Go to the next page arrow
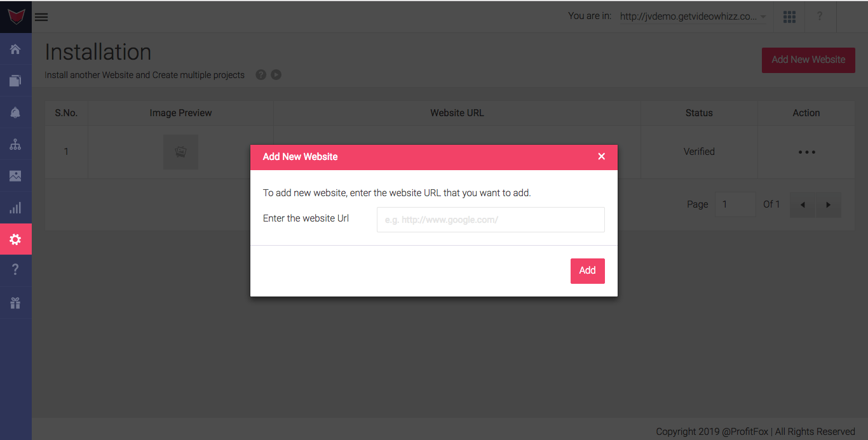The image size is (868, 440). (x=828, y=205)
